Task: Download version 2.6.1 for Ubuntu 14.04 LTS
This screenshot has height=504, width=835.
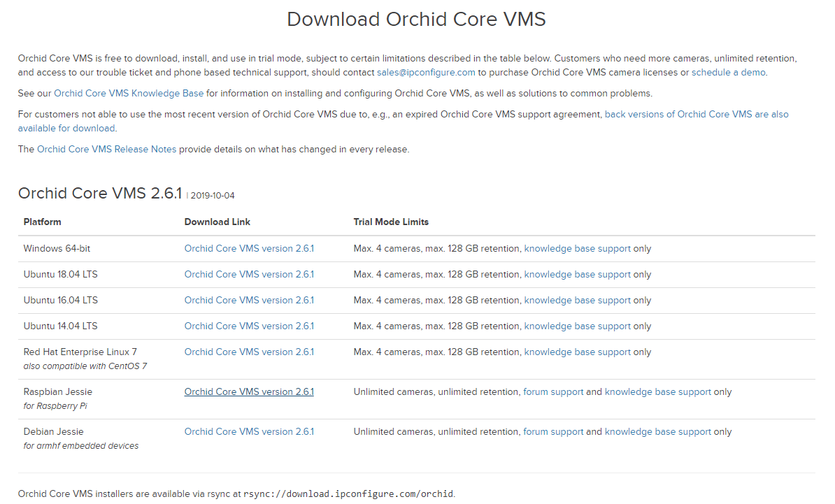Action: tap(249, 326)
